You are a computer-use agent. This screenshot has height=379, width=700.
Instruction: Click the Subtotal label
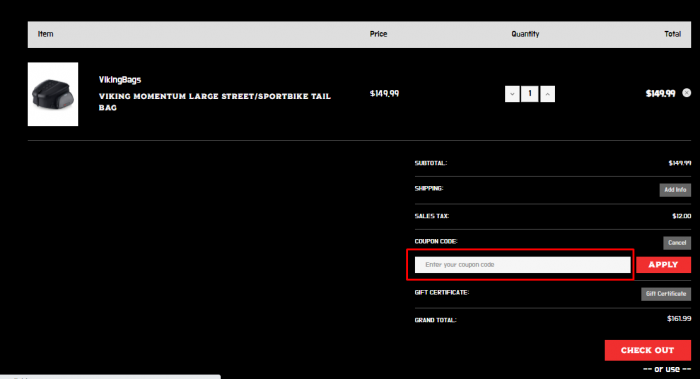coord(431,163)
